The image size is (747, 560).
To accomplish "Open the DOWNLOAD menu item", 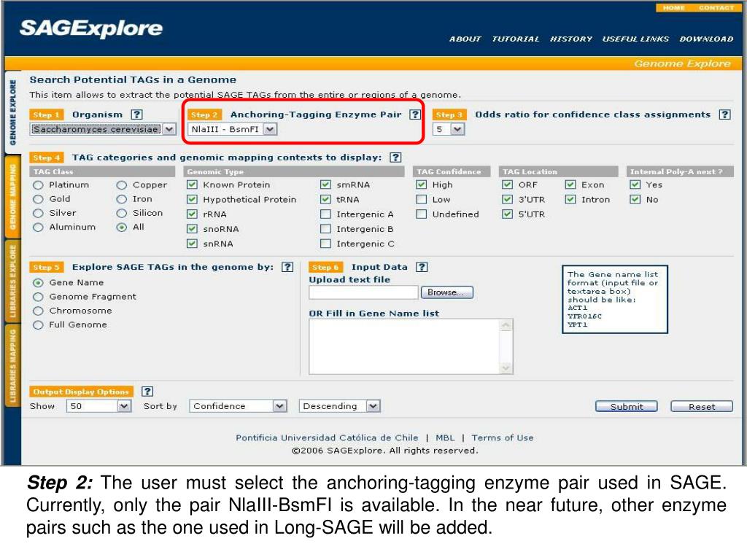I will pyautogui.click(x=706, y=39).
